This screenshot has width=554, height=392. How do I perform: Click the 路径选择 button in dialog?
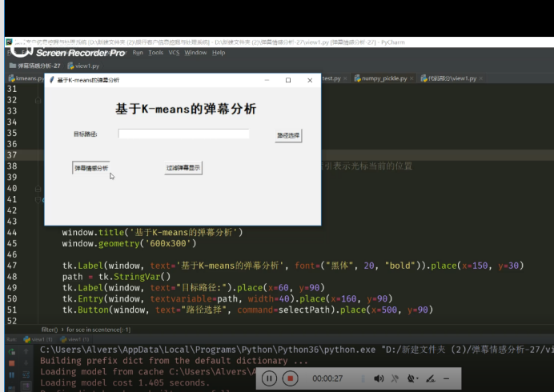point(288,135)
